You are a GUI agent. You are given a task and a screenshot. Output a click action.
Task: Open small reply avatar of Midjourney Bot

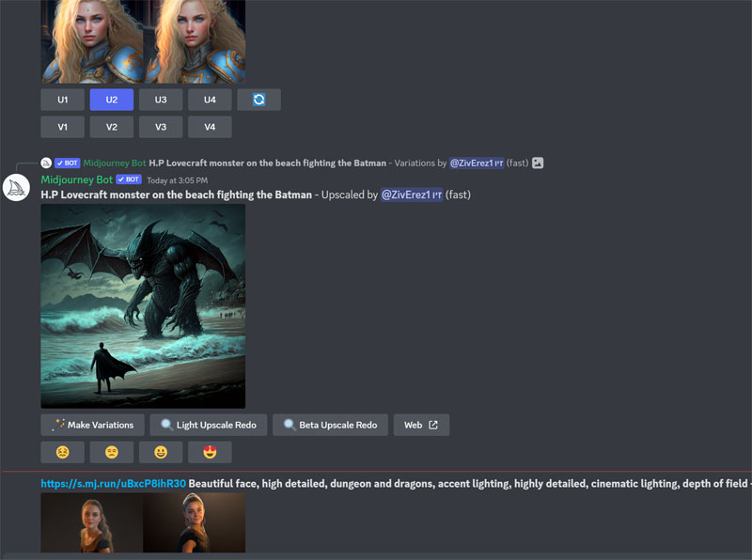click(x=46, y=163)
